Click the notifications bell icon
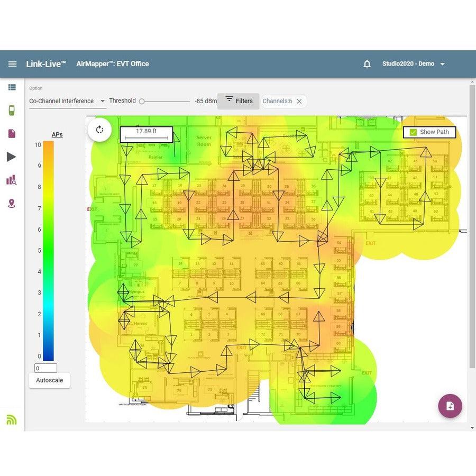This screenshot has height=476, width=476. [367, 64]
